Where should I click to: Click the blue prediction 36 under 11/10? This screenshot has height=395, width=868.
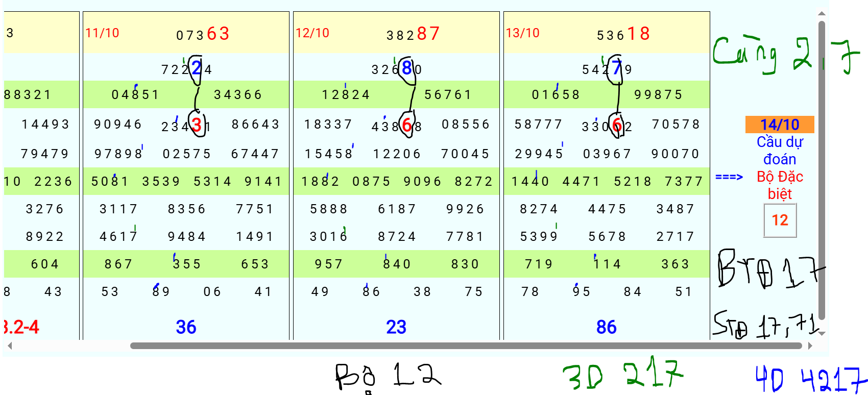(x=186, y=327)
